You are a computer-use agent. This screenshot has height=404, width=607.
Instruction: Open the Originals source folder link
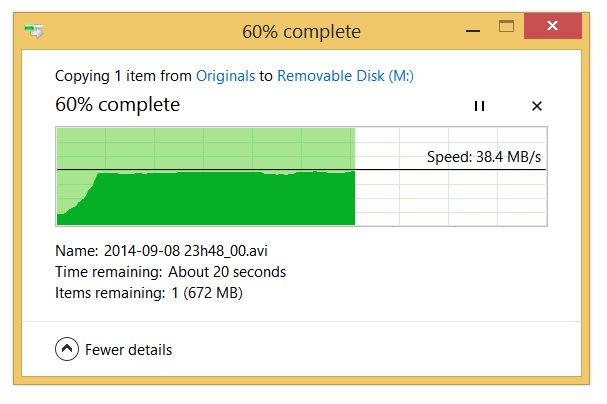point(225,76)
